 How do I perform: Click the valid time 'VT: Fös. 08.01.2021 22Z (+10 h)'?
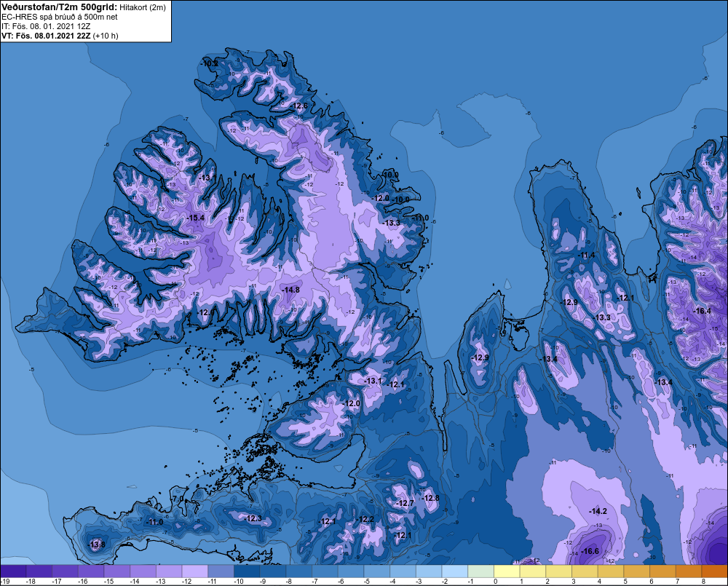60,36
